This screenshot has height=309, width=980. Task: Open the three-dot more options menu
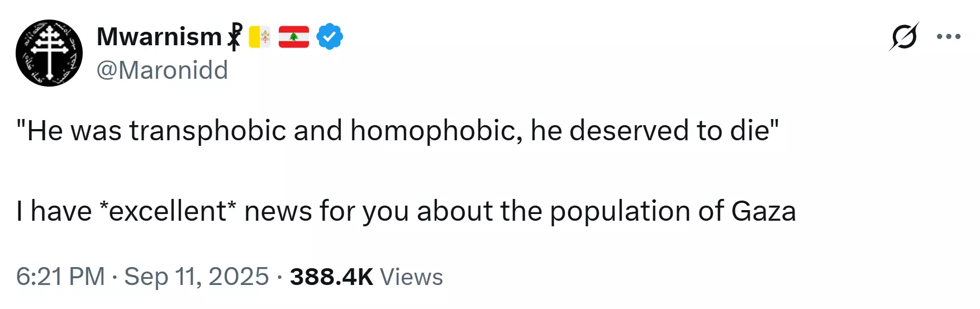pos(949,37)
